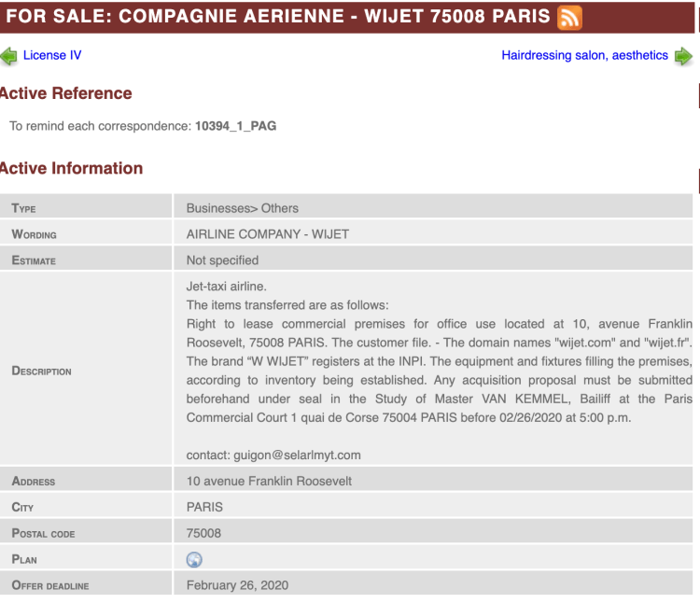Select reference number 10394_1_PAG
This screenshot has width=700, height=603.
pyautogui.click(x=235, y=125)
